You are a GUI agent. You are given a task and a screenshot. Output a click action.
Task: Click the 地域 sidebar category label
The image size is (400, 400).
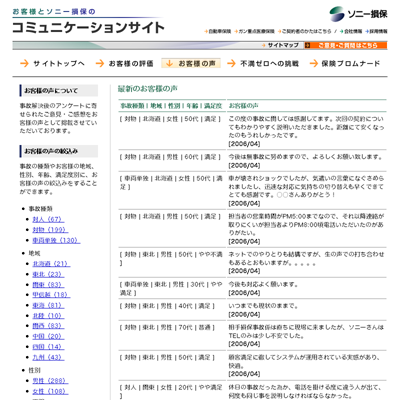click(x=35, y=253)
